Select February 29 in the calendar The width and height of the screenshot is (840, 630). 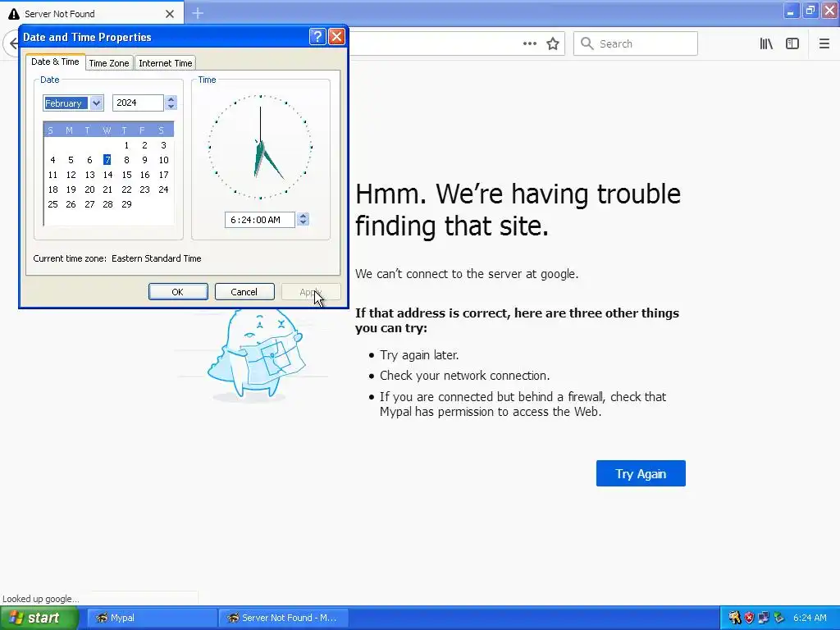[x=126, y=204]
